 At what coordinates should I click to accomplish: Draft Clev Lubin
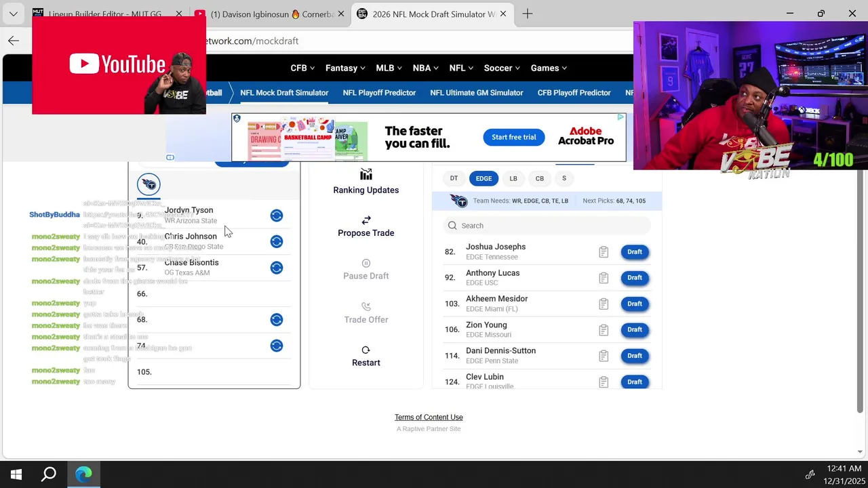(x=635, y=382)
